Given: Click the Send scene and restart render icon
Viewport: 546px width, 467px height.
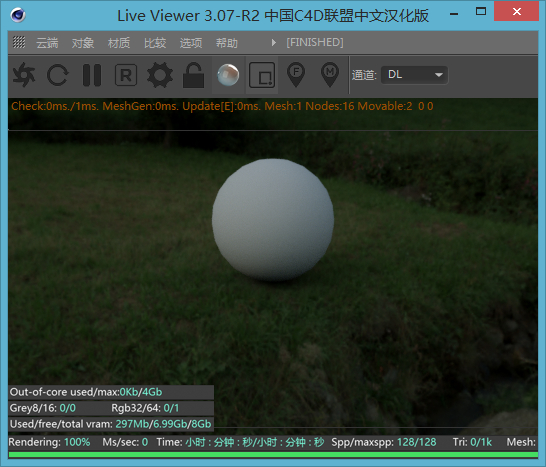Looking at the screenshot, I should click(x=24, y=75).
